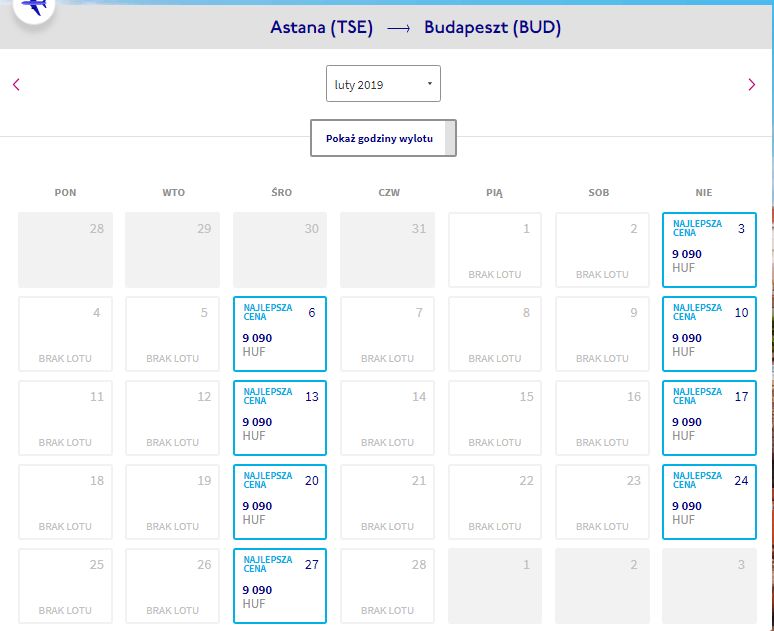Click February 9 BRAK LOTU cell
This screenshot has height=631, width=774.
[602, 334]
